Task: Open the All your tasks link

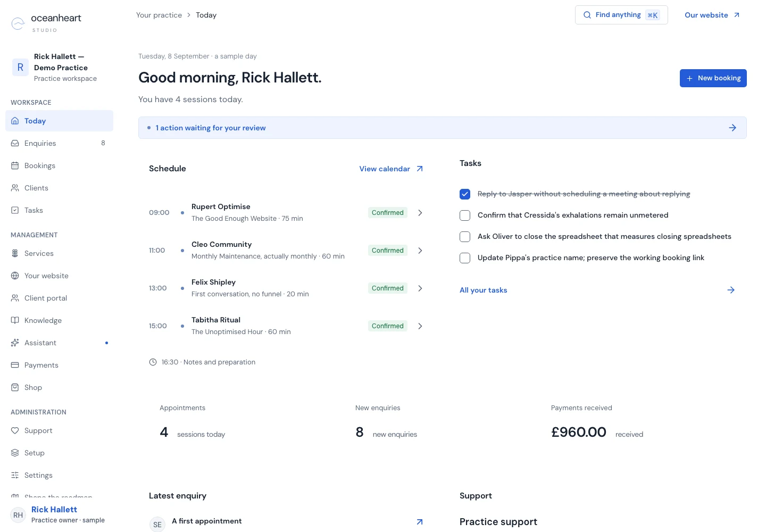Action: pyautogui.click(x=483, y=290)
